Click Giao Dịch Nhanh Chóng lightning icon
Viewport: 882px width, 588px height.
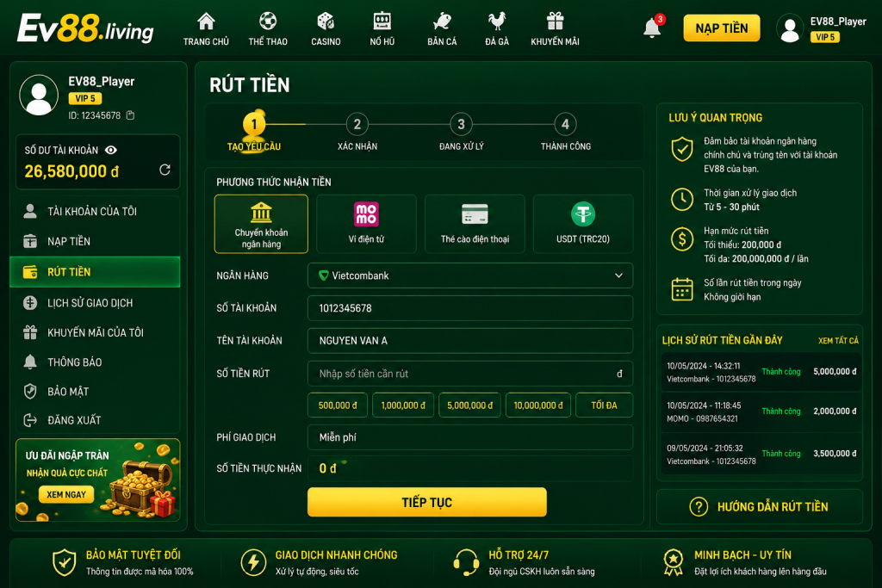pos(253,563)
